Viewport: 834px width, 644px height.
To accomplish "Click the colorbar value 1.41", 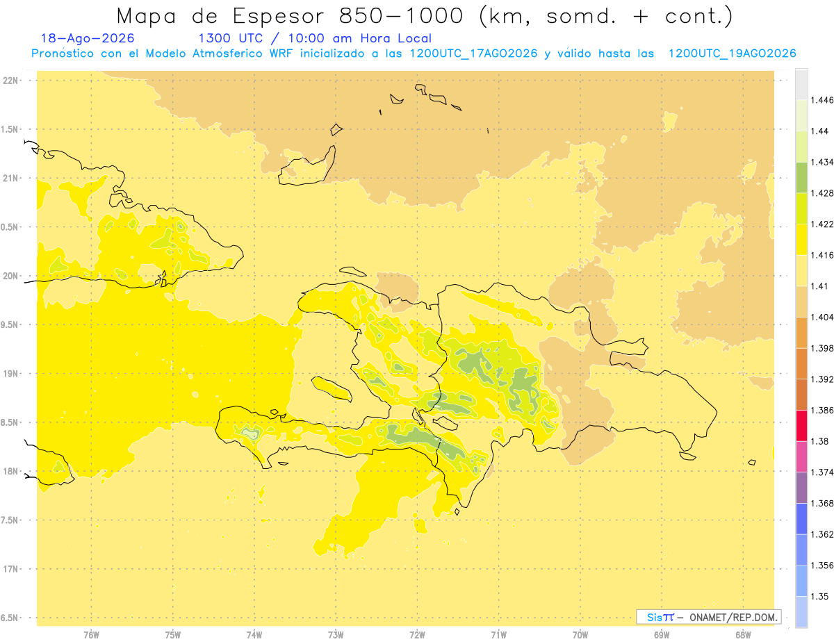I will 820,286.
